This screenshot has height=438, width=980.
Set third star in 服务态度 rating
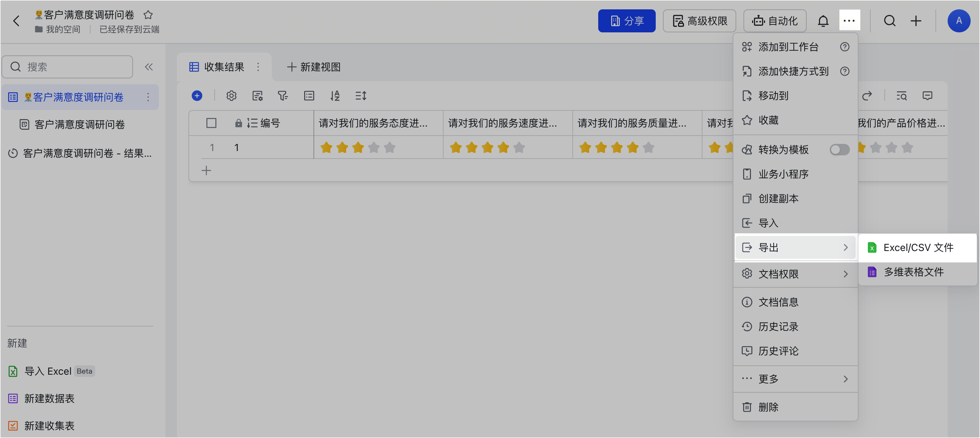(x=358, y=148)
